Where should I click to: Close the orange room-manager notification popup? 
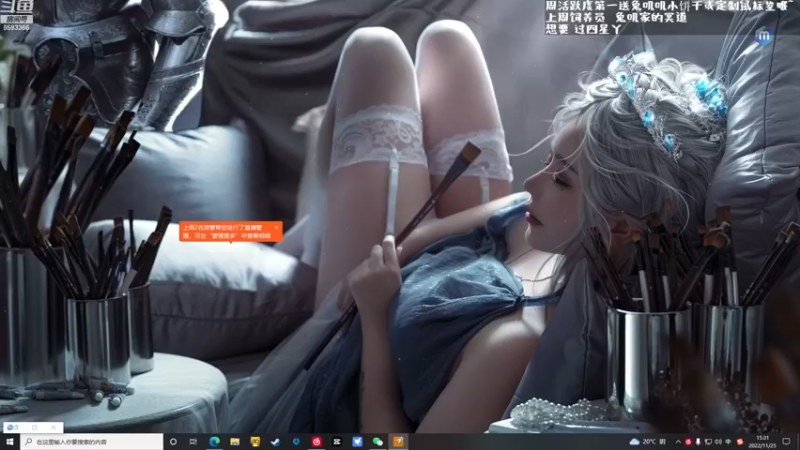[277, 228]
